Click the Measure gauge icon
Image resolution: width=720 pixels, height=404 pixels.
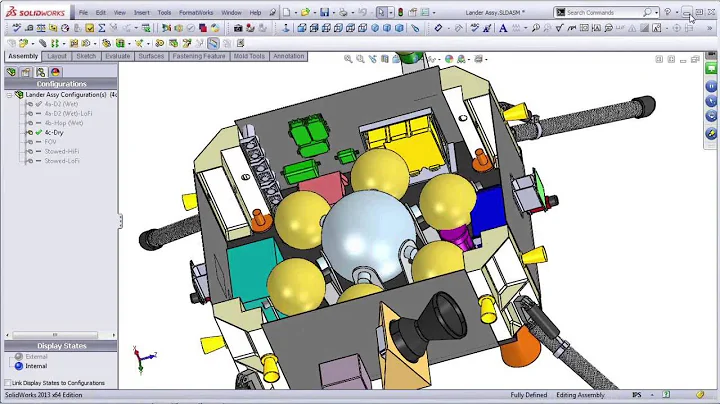(x=65, y=28)
